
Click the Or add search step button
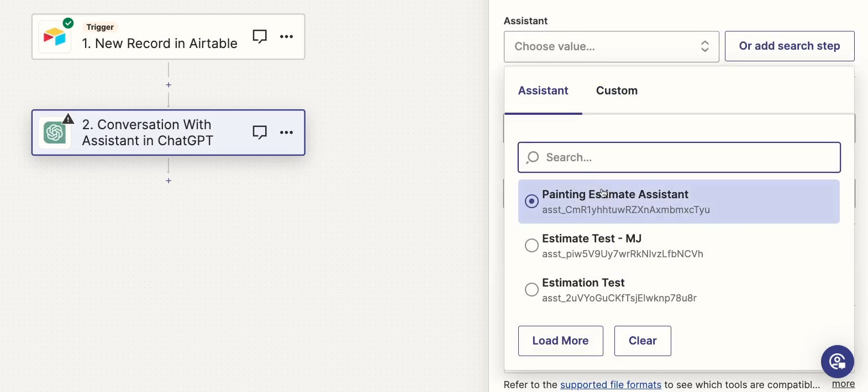coord(790,46)
